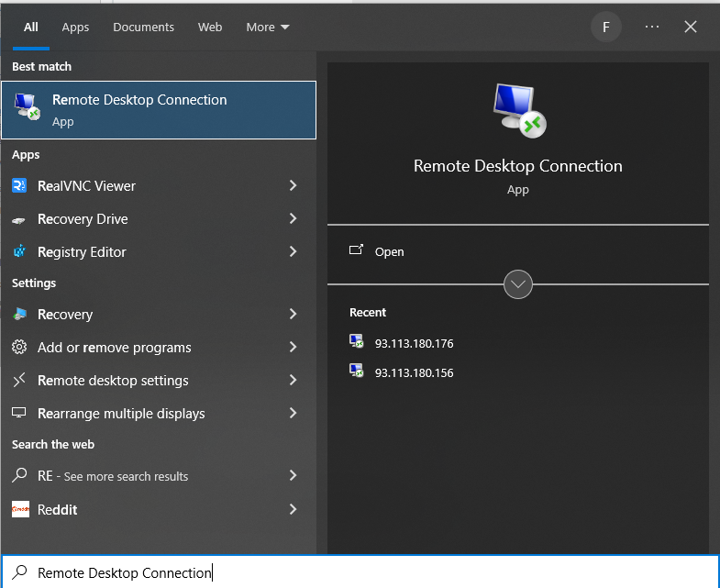Click the icon for recent 93.113.180.176
The width and height of the screenshot is (720, 588).
pos(356,341)
